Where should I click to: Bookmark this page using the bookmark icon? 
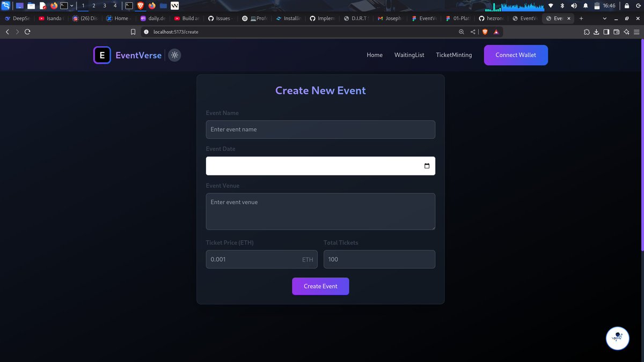coord(133,32)
